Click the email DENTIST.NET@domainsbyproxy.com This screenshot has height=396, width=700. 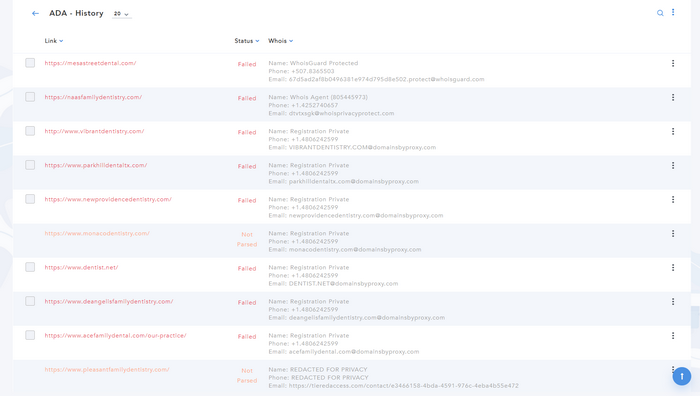343,283
